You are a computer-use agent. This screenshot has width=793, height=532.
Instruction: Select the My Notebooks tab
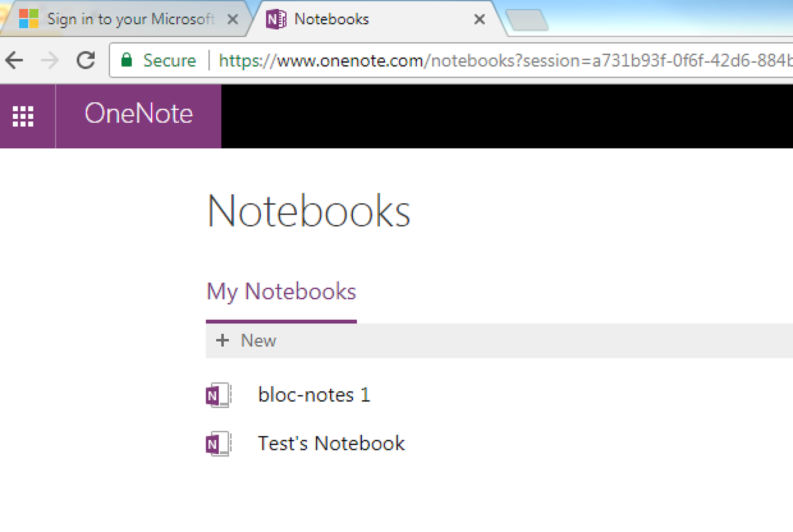281,292
